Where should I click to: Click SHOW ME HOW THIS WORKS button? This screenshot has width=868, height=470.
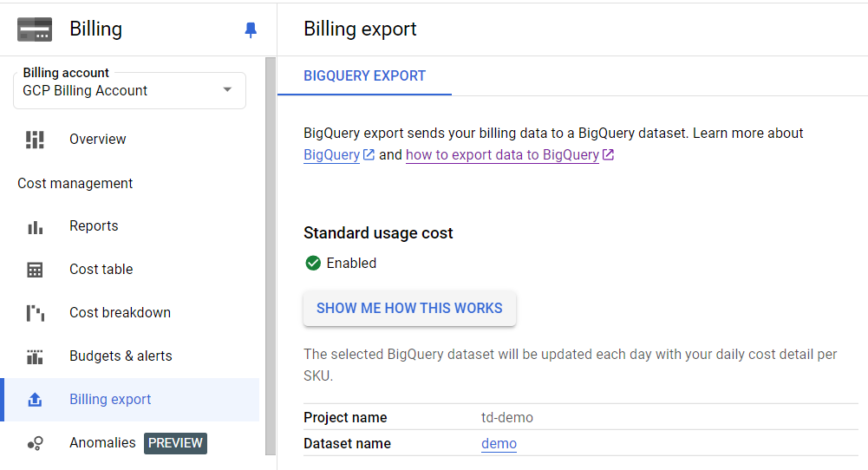409,309
